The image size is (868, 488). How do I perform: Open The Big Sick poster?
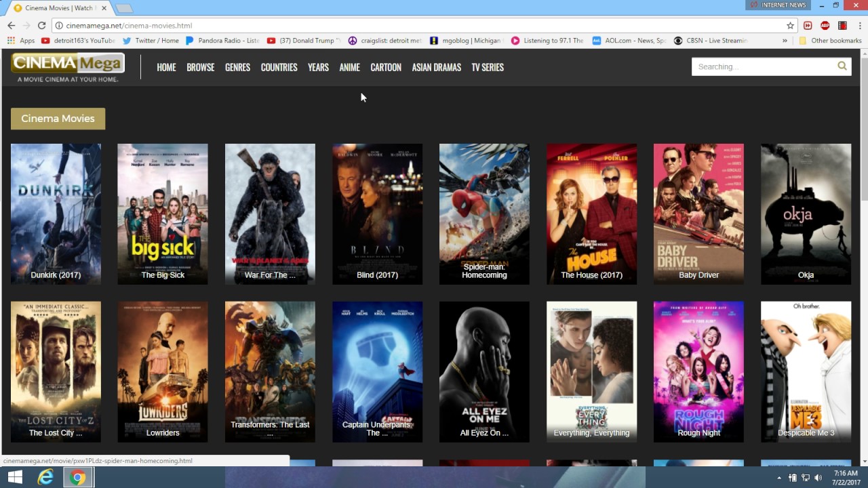(163, 213)
